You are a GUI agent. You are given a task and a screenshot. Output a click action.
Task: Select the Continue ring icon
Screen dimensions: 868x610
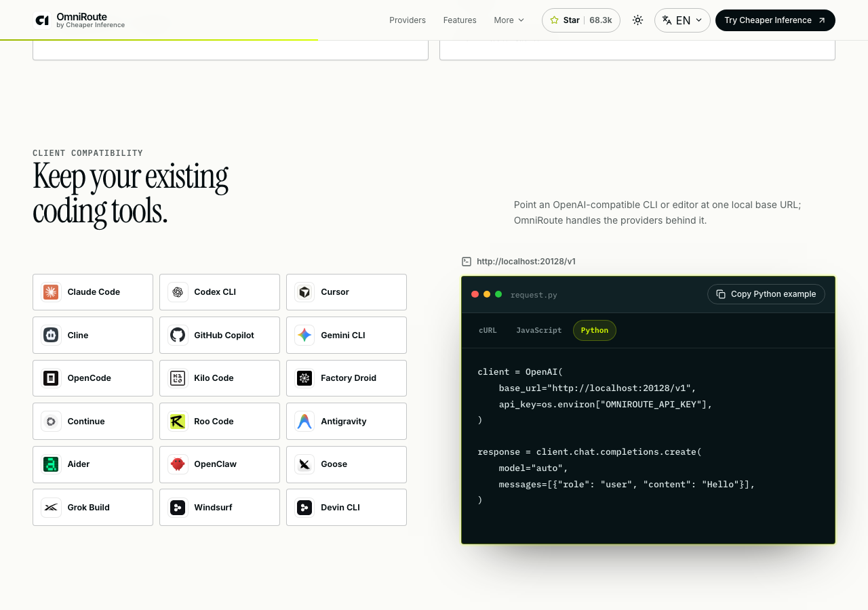point(51,422)
